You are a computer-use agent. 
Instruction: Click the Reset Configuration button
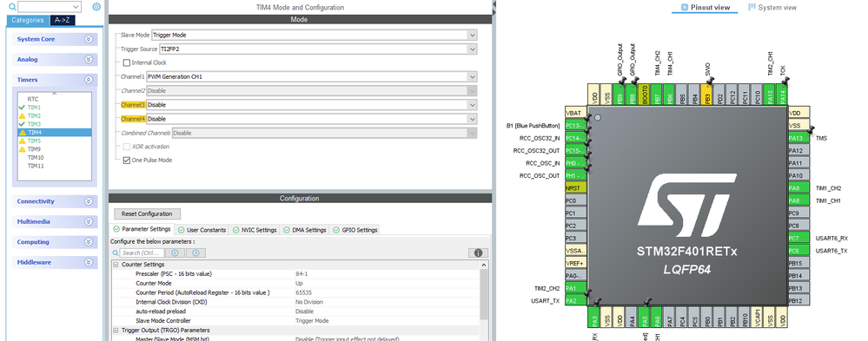pos(147,214)
